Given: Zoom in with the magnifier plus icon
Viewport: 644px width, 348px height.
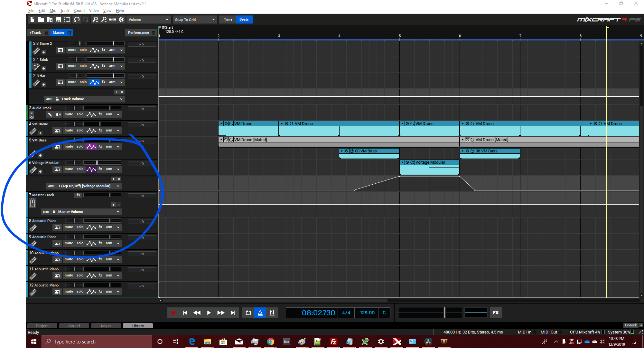Looking at the screenshot, I should [95, 20].
